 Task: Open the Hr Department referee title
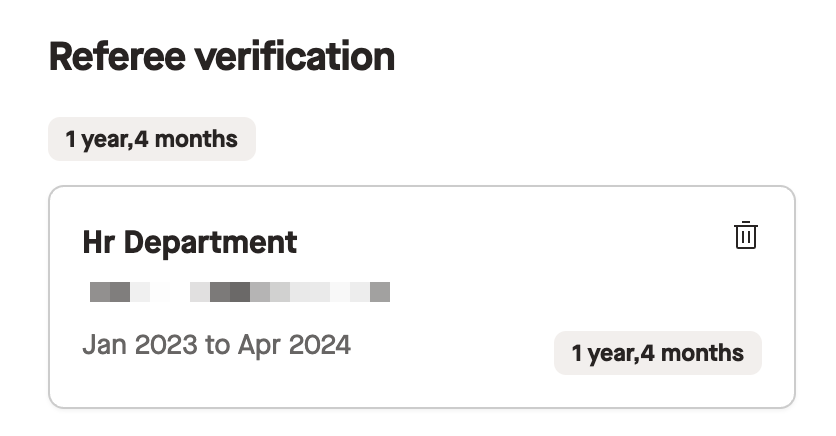tap(190, 243)
